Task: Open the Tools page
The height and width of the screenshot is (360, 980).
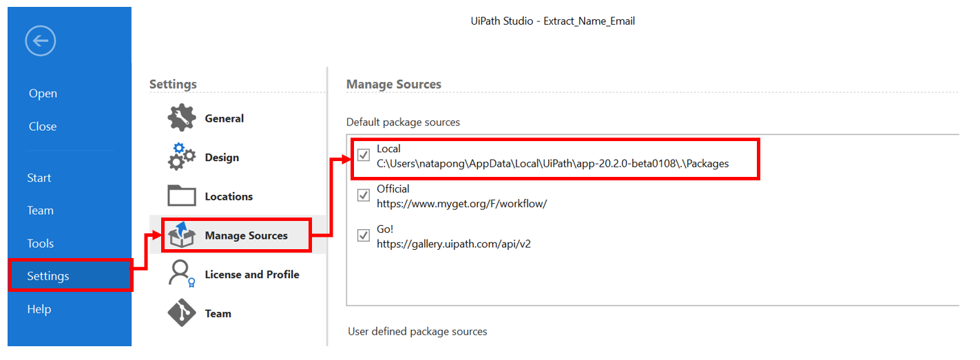Action: [x=40, y=244]
